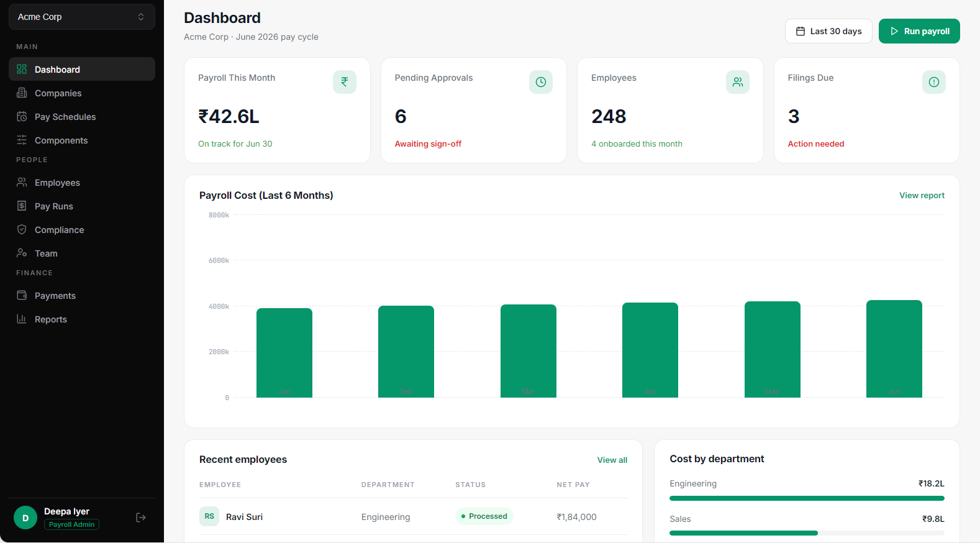The image size is (980, 543).
Task: Click the Pay Schedules calendar icon
Action: [22, 116]
